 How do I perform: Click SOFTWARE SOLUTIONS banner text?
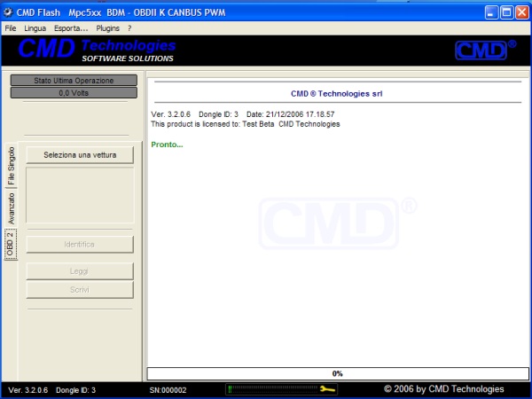point(128,59)
